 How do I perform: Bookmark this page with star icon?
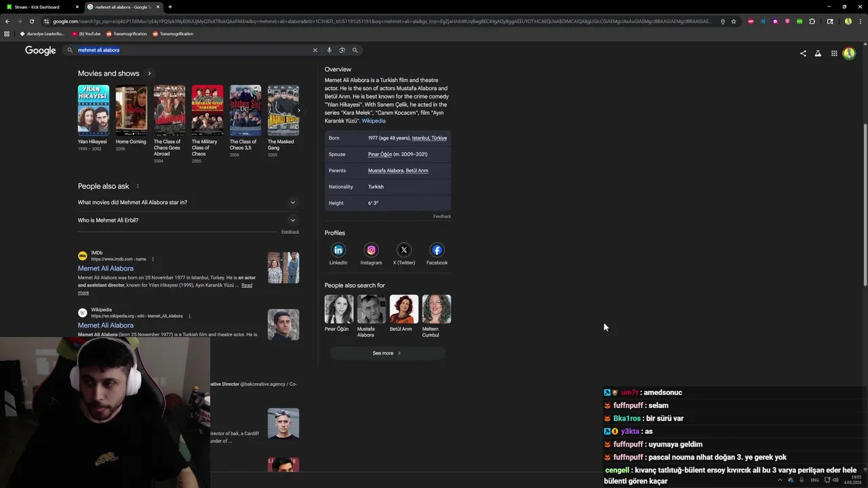click(734, 21)
